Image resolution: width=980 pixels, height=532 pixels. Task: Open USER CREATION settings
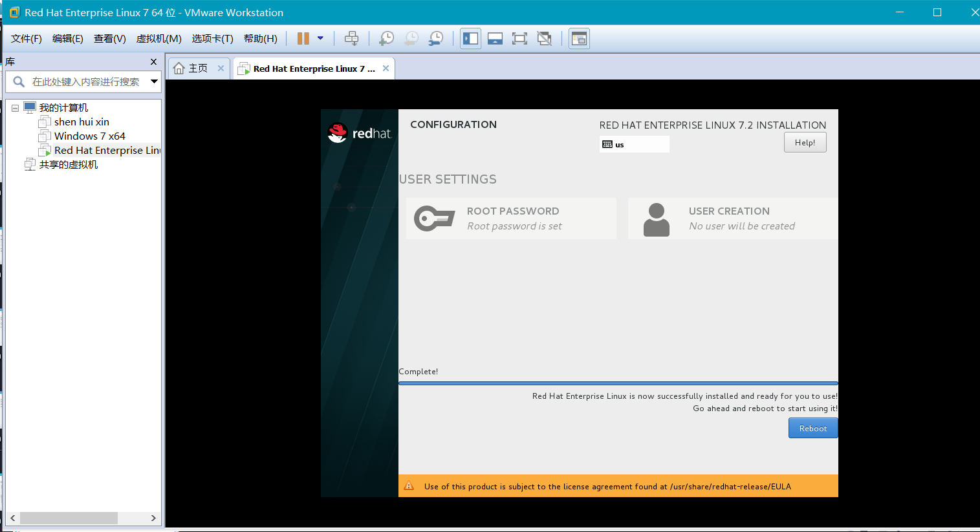pos(733,218)
